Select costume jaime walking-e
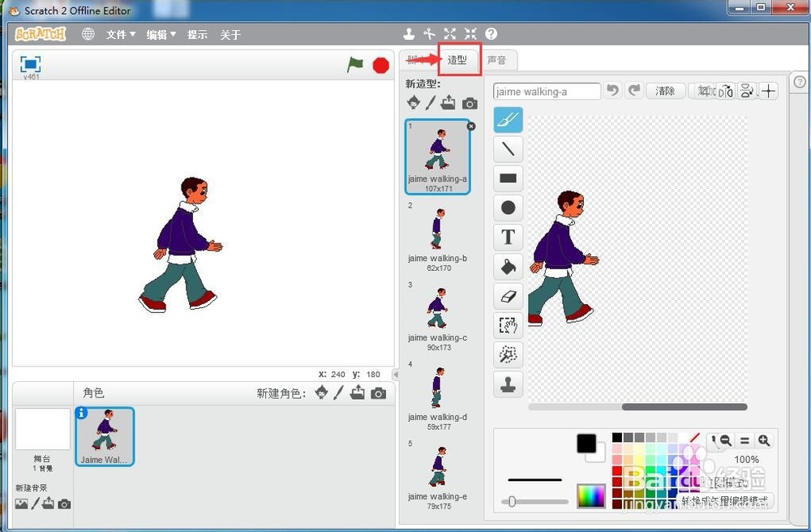 point(438,475)
